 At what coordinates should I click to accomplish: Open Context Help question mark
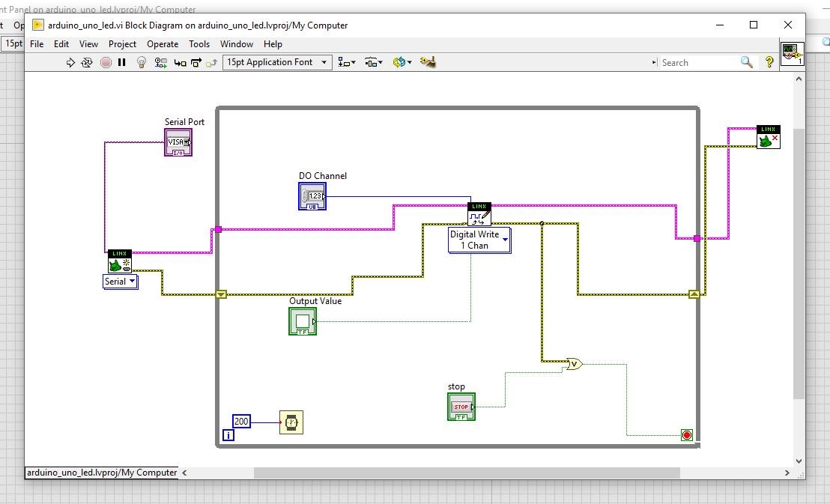[x=769, y=63]
